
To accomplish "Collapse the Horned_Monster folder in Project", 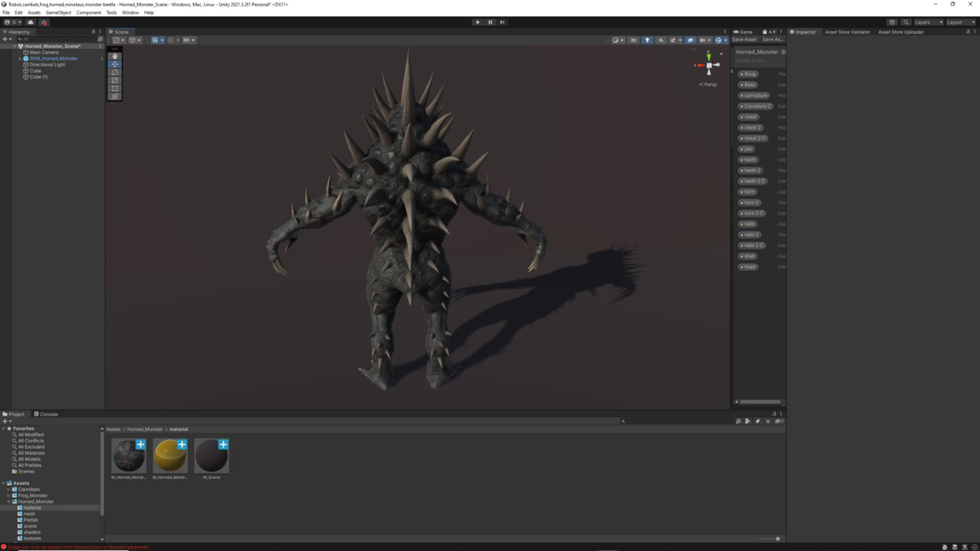I will point(9,501).
